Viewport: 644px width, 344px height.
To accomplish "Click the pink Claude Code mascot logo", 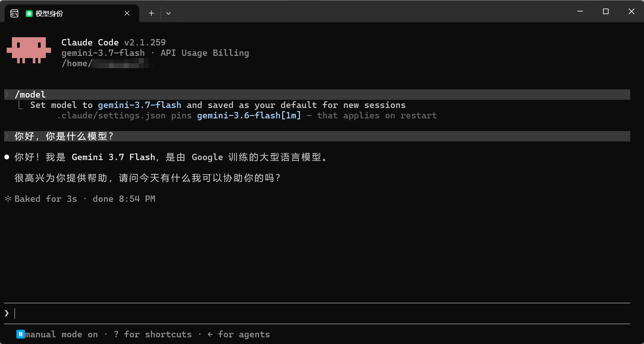I will pos(29,50).
